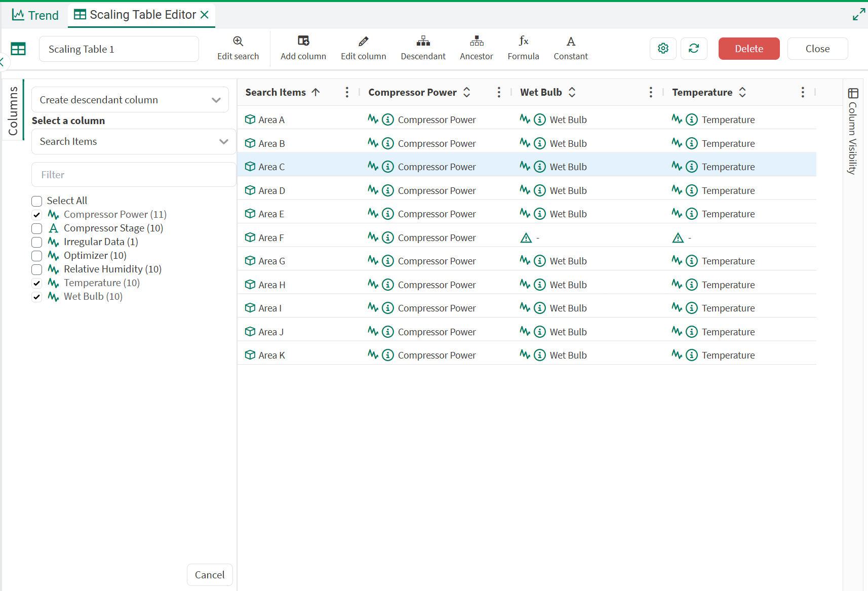Click info icon for Area C Wet Bulb
The image size is (868, 591).
pos(540,167)
